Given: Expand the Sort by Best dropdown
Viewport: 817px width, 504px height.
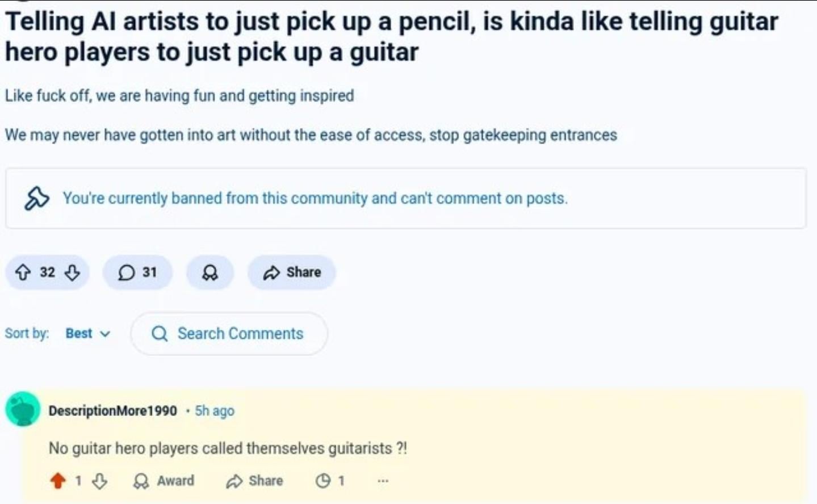Looking at the screenshot, I should tap(87, 334).
